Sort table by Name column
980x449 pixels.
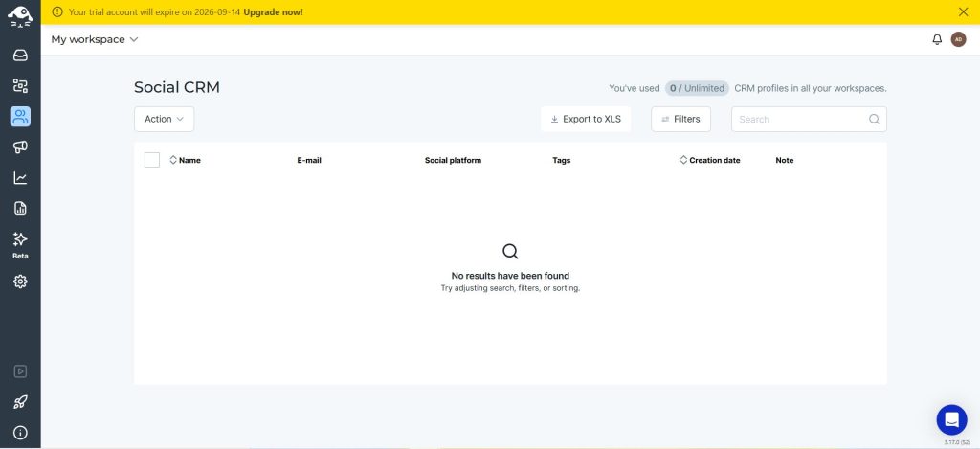(185, 160)
